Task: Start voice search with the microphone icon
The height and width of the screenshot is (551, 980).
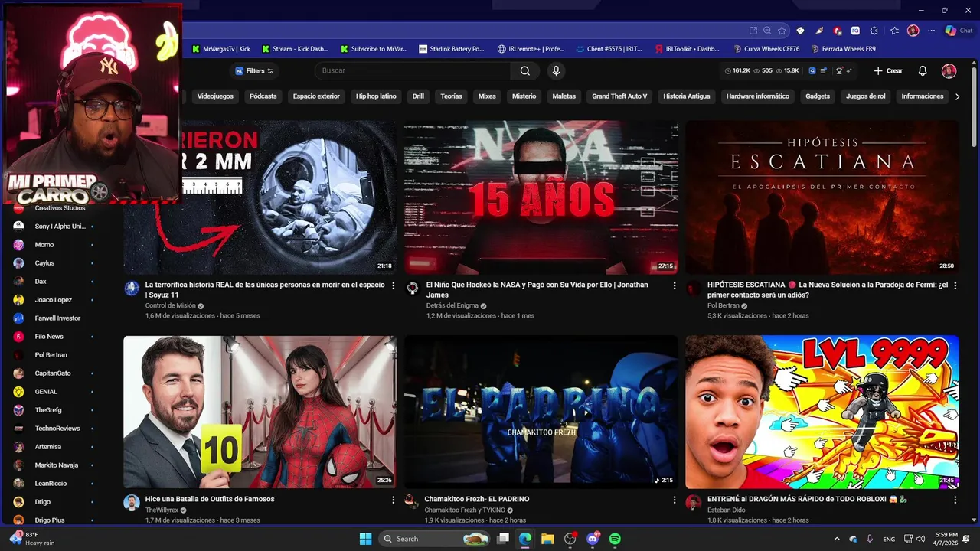Action: coord(556,70)
